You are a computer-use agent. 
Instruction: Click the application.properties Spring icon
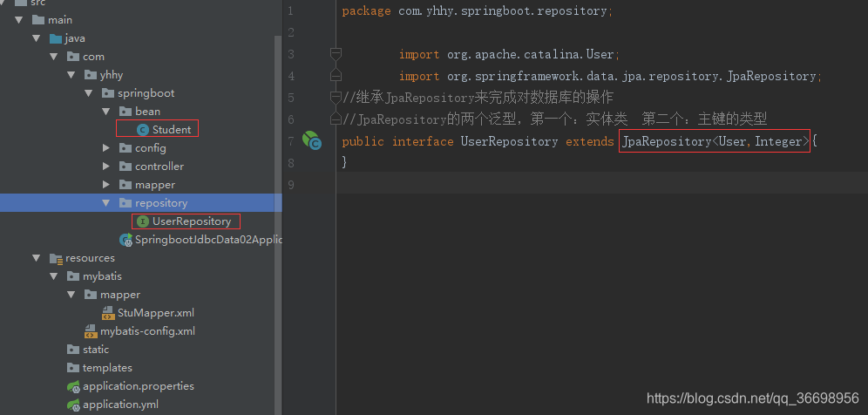pos(73,386)
